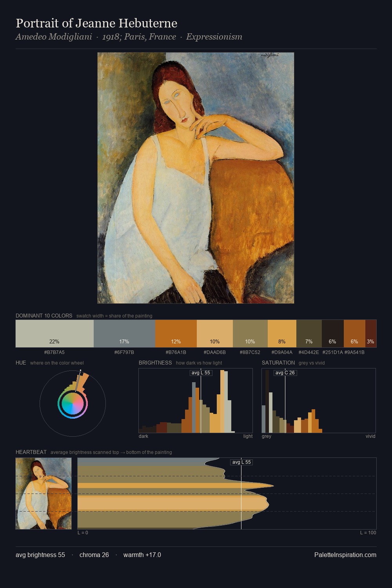Screen dimensions: 392x588
Task: Click the #4D442E dark olive swatch
Action: coord(309,334)
